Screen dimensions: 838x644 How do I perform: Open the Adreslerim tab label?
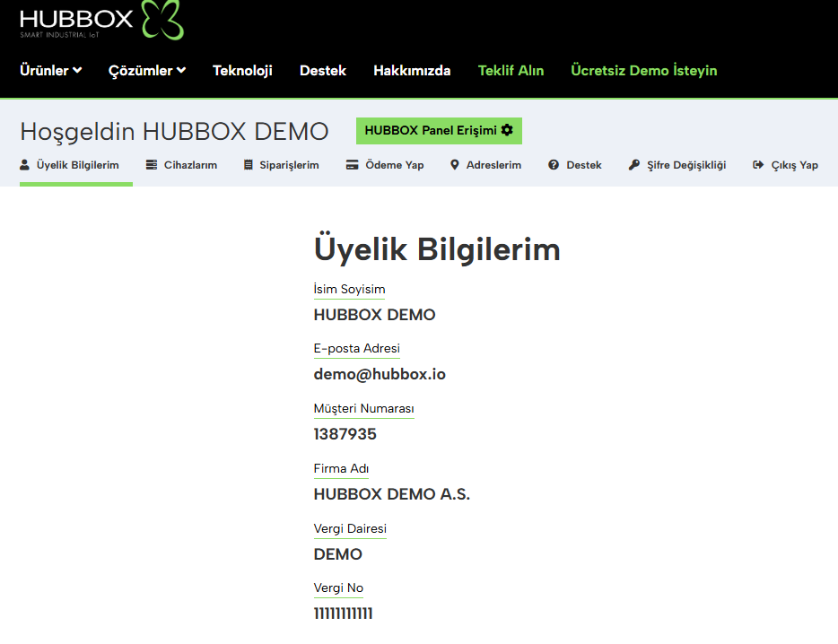tap(493, 165)
